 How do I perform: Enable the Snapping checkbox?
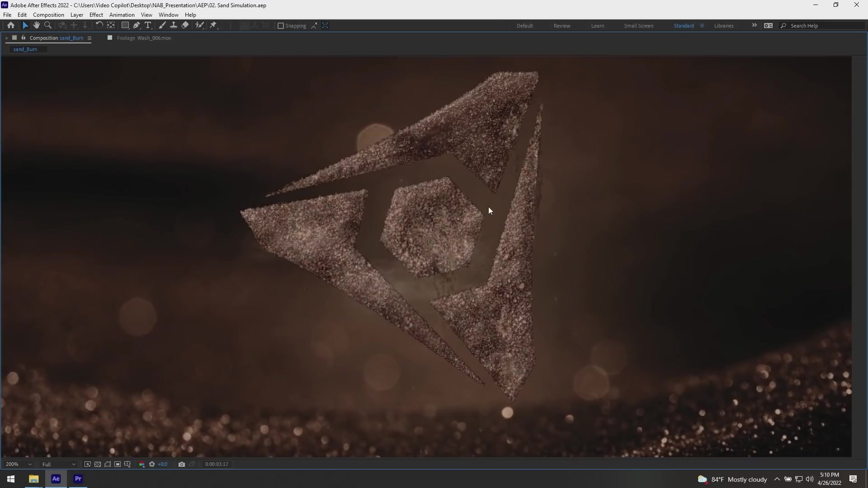pyautogui.click(x=281, y=26)
